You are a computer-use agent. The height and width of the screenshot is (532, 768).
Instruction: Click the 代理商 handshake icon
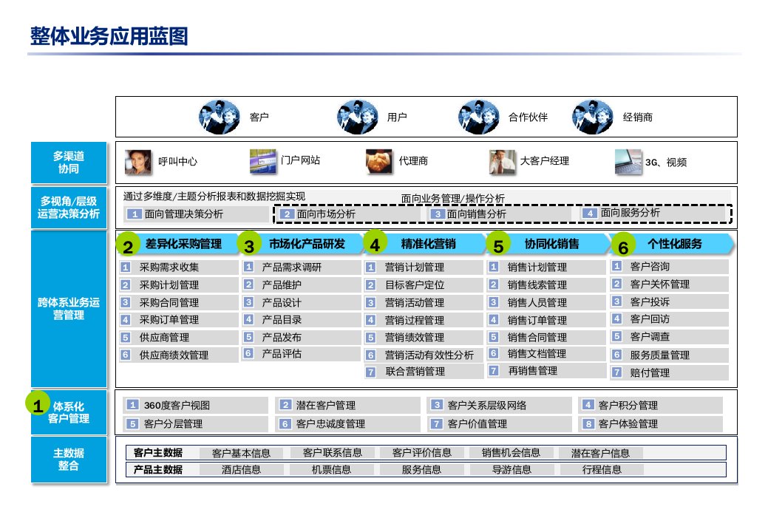378,161
